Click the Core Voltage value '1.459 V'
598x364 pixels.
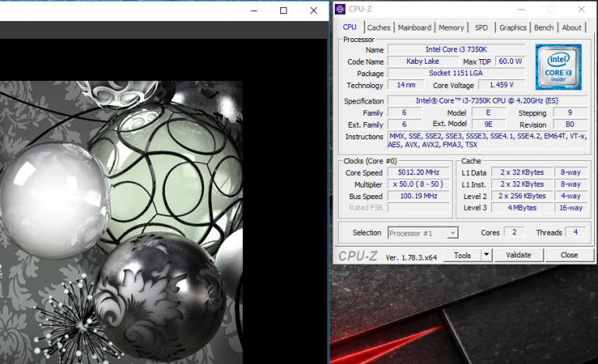[x=501, y=85]
